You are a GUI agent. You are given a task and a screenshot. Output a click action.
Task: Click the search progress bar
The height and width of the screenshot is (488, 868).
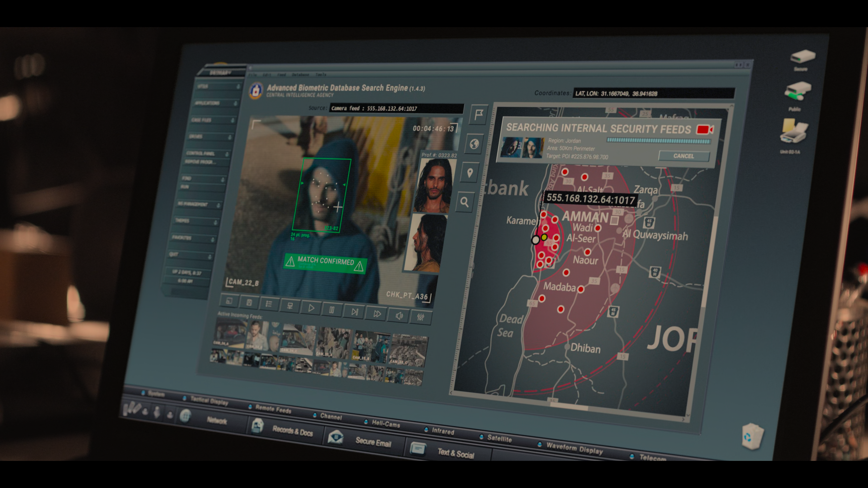[658, 141]
